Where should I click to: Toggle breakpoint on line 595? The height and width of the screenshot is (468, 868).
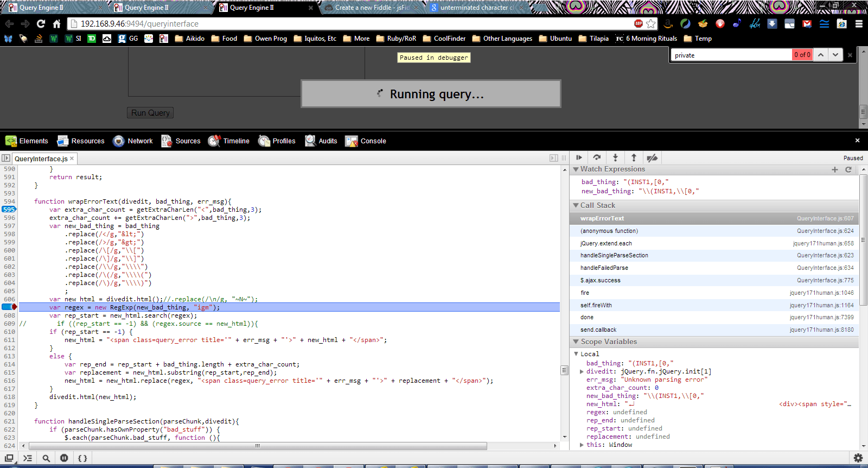pos(9,210)
